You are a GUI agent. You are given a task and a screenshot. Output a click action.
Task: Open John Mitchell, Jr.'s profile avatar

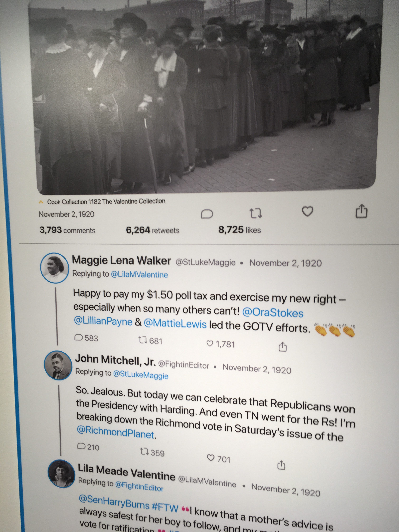point(58,365)
